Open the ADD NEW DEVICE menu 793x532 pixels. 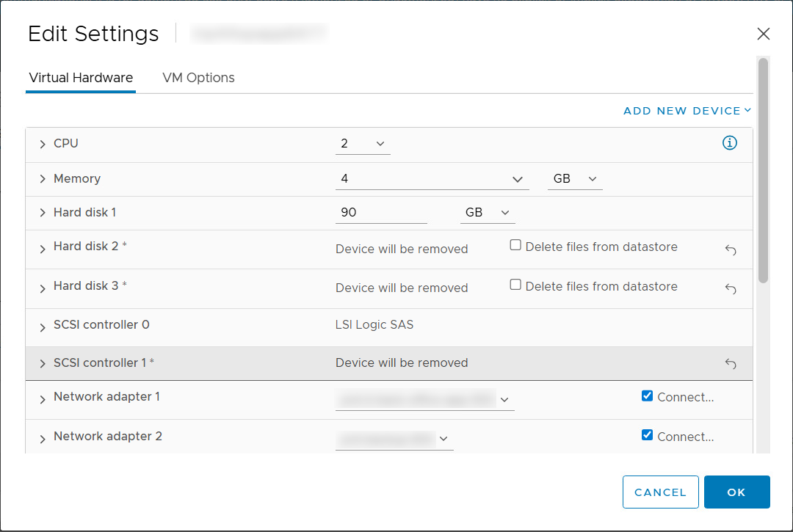pos(686,110)
